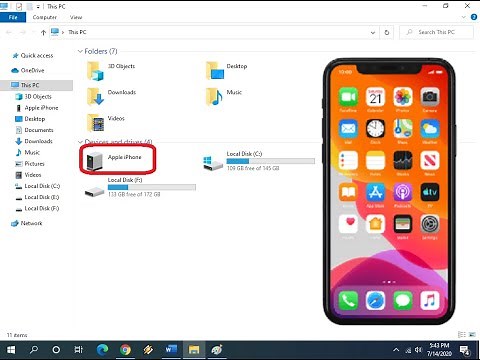Image resolution: width=480 pixels, height=360 pixels.
Task: Open the Computer ribbon tab
Action: pyautogui.click(x=45, y=17)
